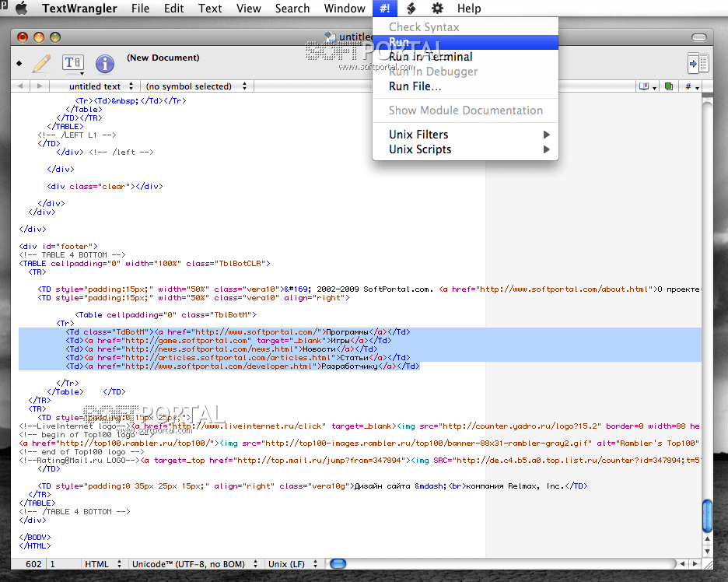Open the HTML language popup

(x=103, y=563)
